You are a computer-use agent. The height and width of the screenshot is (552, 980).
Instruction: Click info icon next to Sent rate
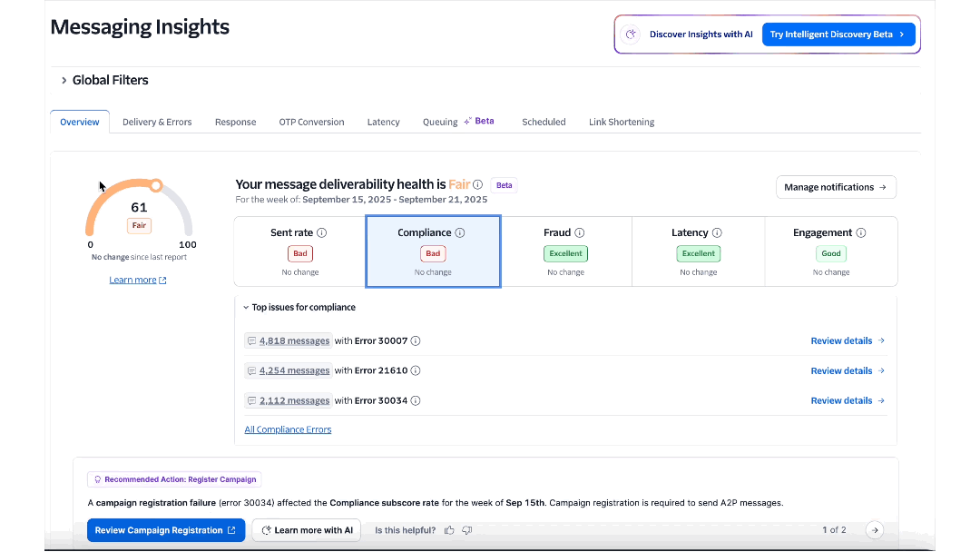coord(321,233)
